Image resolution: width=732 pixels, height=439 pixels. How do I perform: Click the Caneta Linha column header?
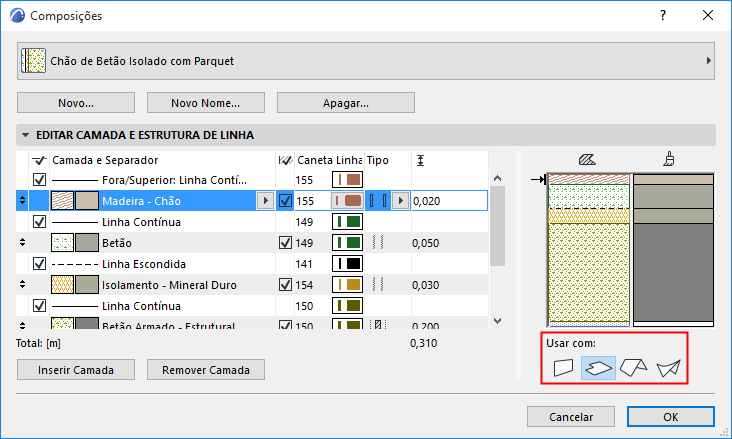pos(330,160)
